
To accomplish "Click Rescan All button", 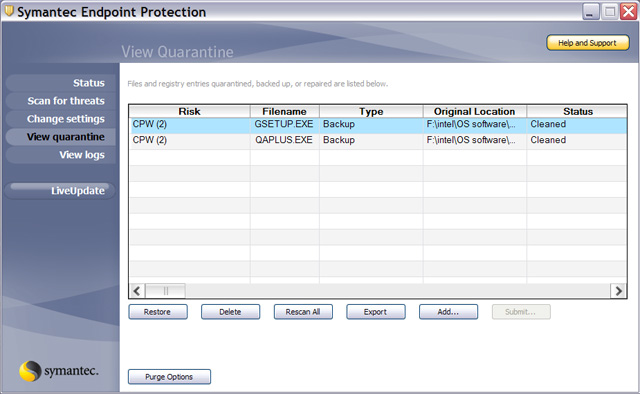I will click(303, 312).
